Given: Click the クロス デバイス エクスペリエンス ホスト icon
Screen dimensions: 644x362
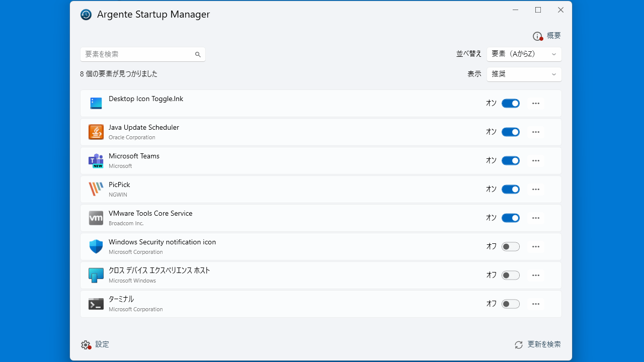Looking at the screenshot, I should click(x=96, y=275).
